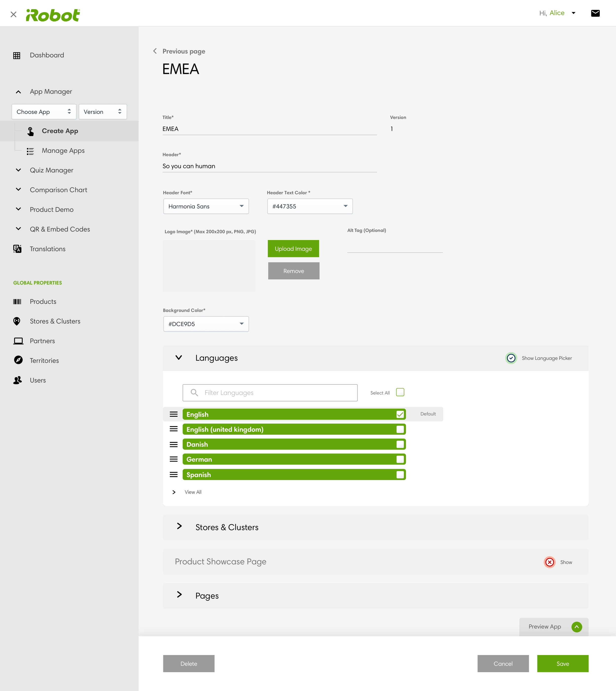This screenshot has width=616, height=691.
Task: Open Manage Apps in sidebar
Action: click(63, 151)
